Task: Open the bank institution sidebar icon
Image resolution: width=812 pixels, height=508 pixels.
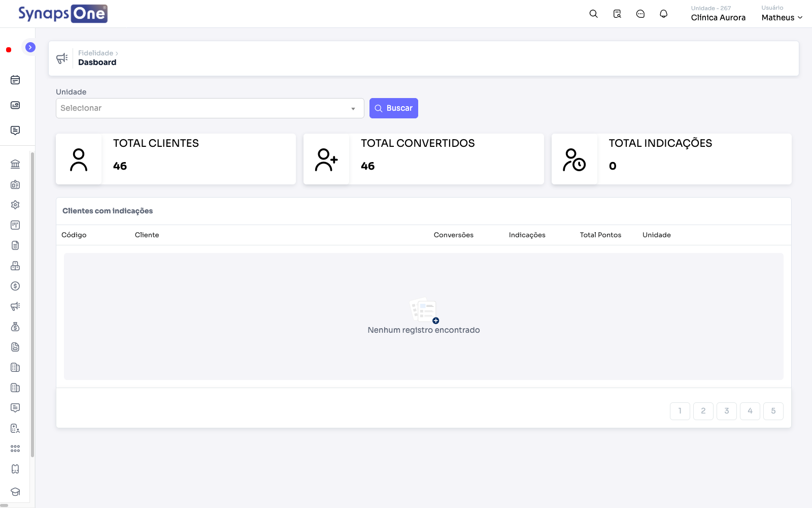Action: [15, 164]
